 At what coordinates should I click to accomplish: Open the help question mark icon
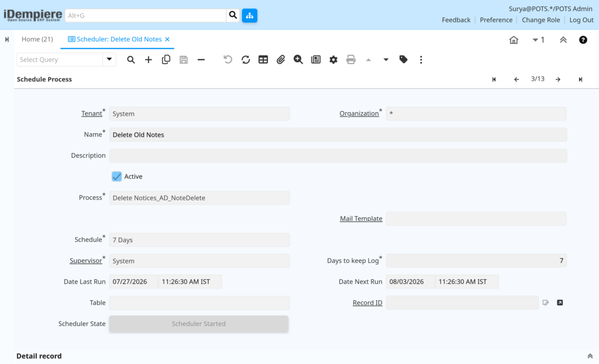pos(583,40)
